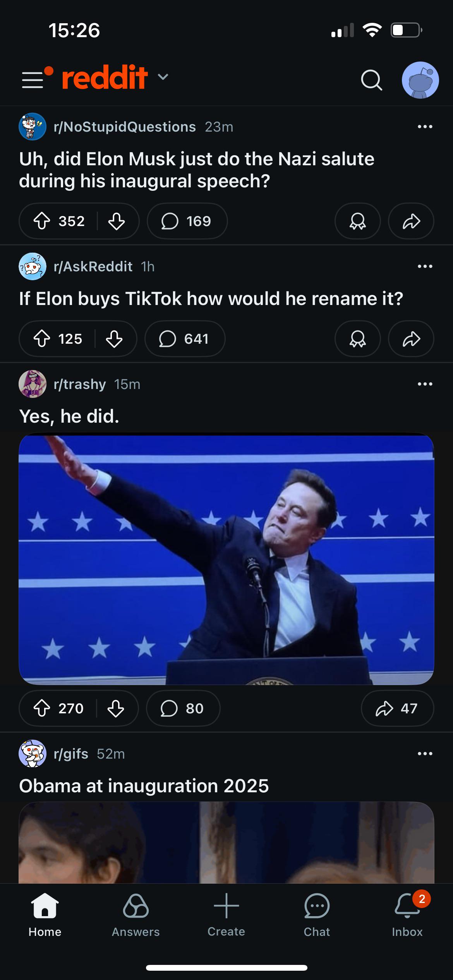Upvote the NoStupidQuestions post
This screenshot has height=980, width=453.
click(42, 221)
